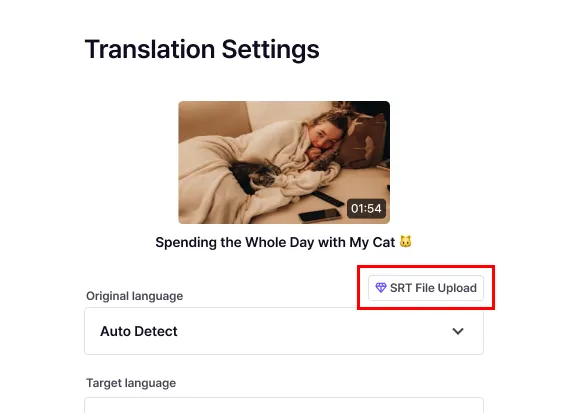Click the SRT File Upload button
Image resolution: width=568 pixels, height=413 pixels.
click(426, 288)
